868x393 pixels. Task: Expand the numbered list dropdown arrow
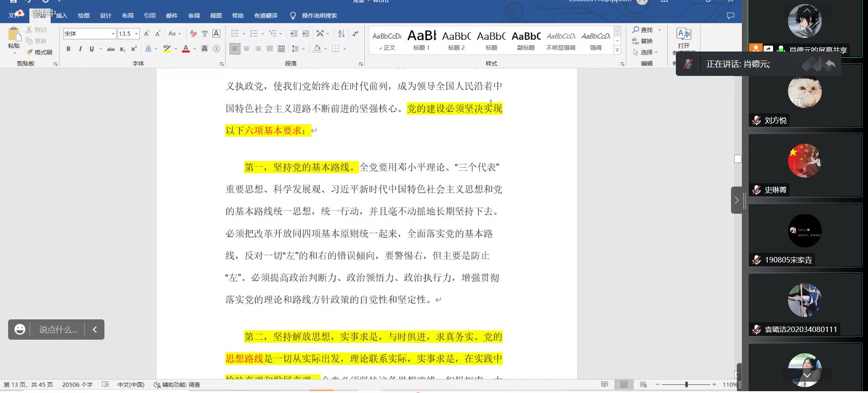(263, 33)
